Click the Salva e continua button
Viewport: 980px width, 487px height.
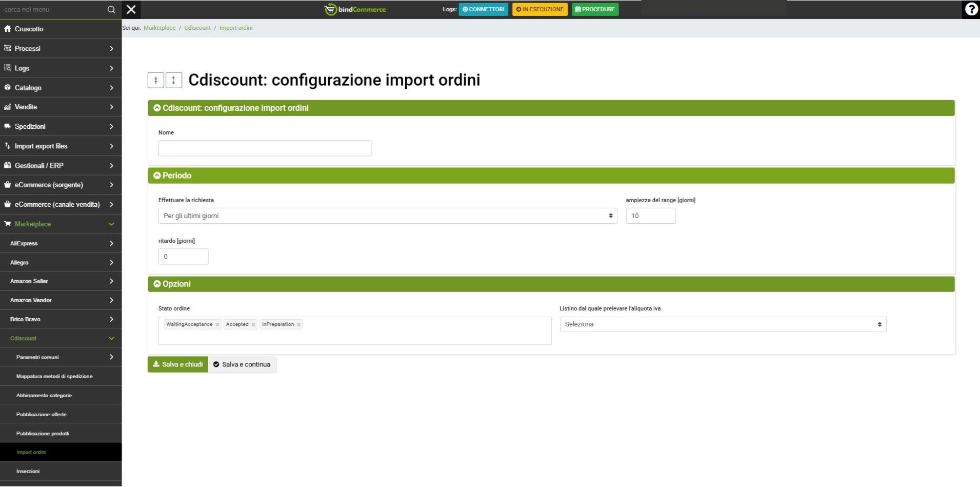[x=242, y=364]
